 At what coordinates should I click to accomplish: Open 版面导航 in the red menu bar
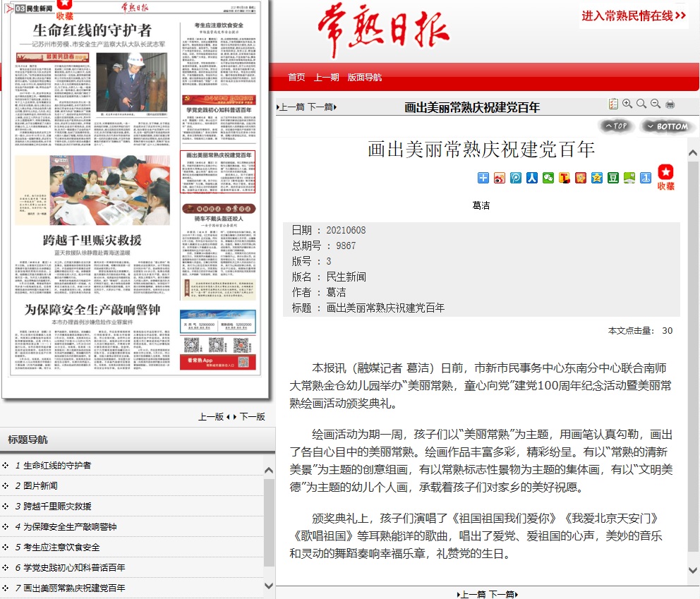click(x=365, y=78)
